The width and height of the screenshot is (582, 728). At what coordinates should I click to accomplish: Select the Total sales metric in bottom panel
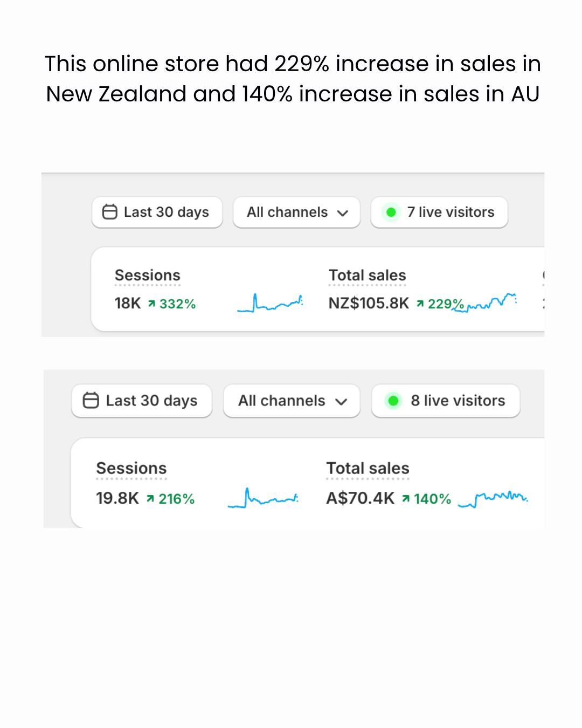point(368,468)
